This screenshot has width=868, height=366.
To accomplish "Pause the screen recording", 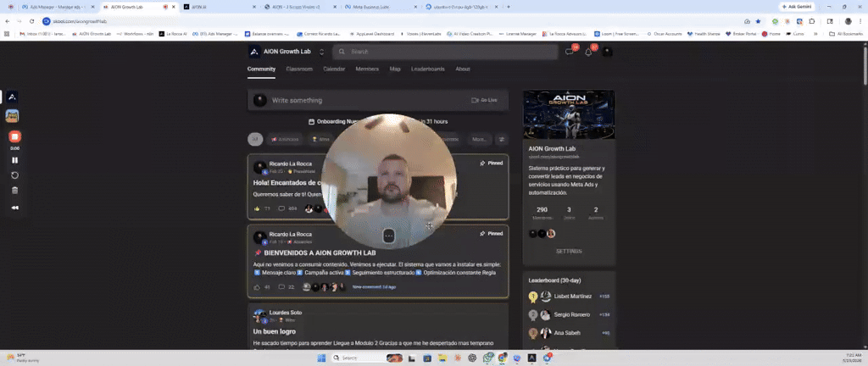I will [x=15, y=160].
